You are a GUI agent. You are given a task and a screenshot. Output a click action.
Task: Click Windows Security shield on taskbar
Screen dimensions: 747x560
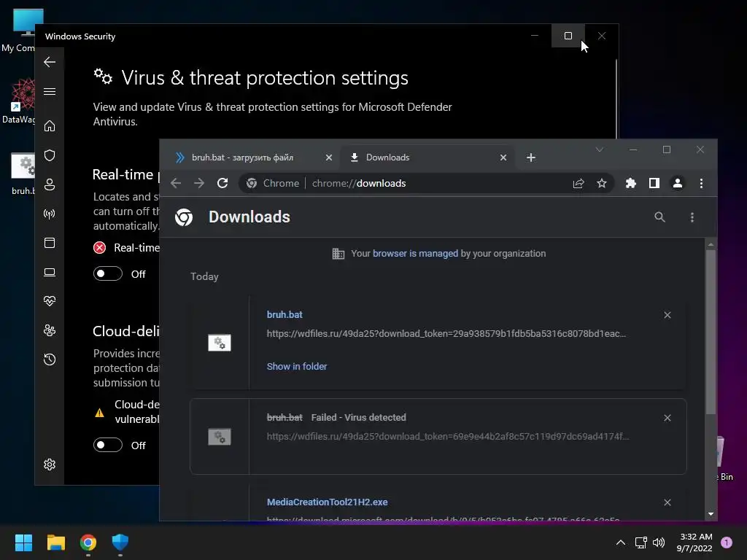tap(120, 542)
